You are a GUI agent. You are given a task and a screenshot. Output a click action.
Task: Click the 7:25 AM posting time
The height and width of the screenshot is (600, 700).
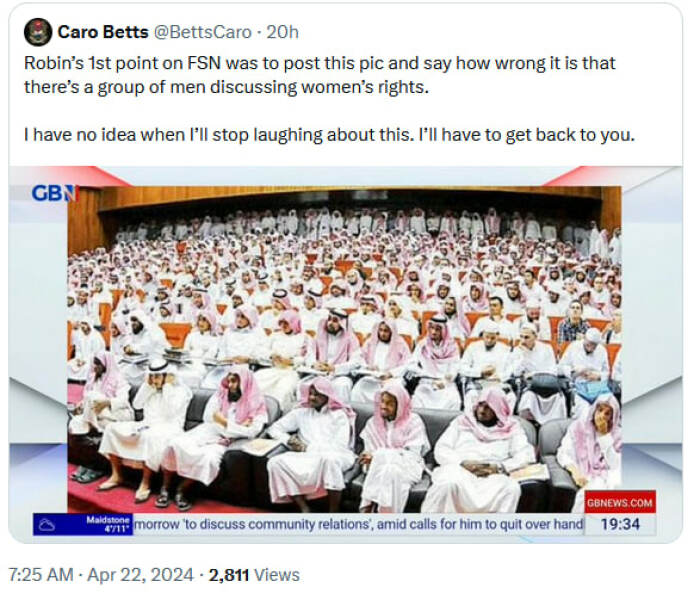click(x=41, y=575)
